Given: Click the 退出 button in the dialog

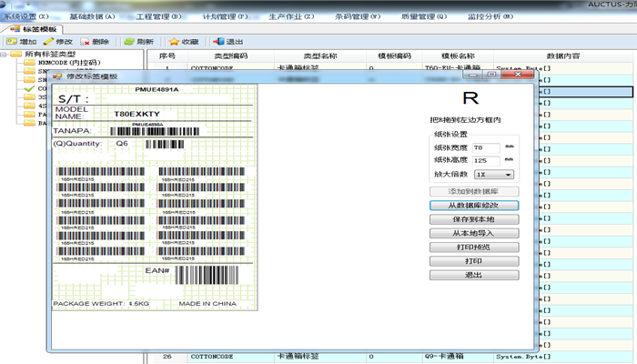Looking at the screenshot, I should coord(474,275).
